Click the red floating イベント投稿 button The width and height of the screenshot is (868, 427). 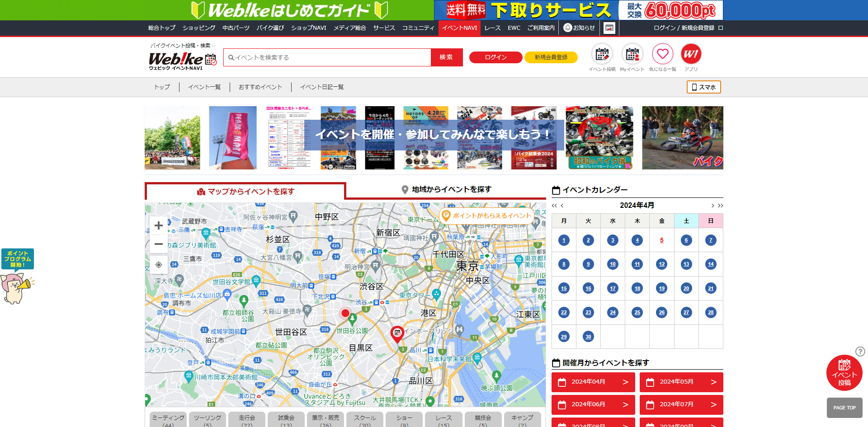(x=844, y=373)
